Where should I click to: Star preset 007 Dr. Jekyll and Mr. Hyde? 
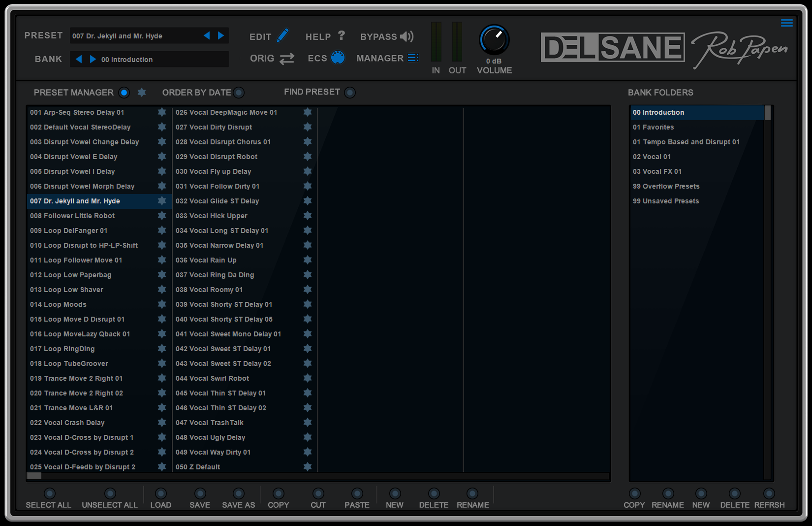pyautogui.click(x=162, y=201)
